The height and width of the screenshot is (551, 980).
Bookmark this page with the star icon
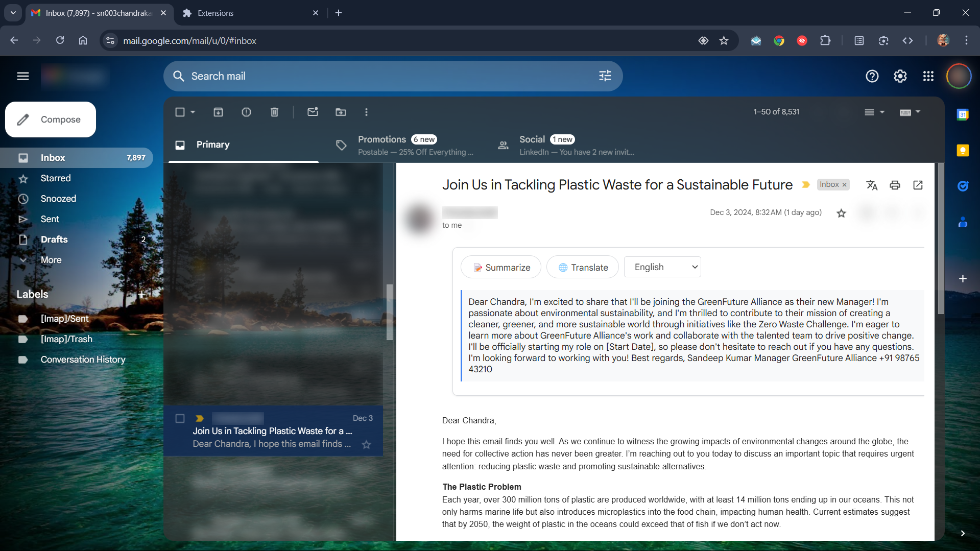(x=724, y=41)
